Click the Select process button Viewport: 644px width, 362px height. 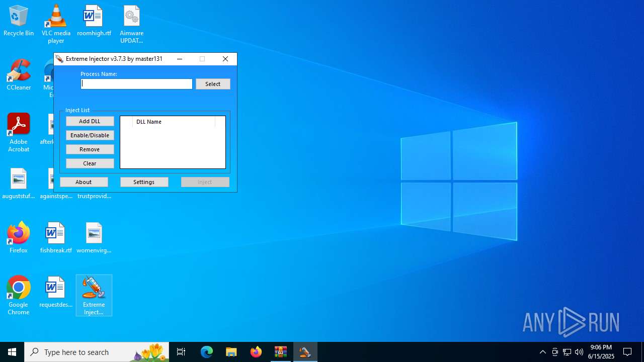click(213, 84)
